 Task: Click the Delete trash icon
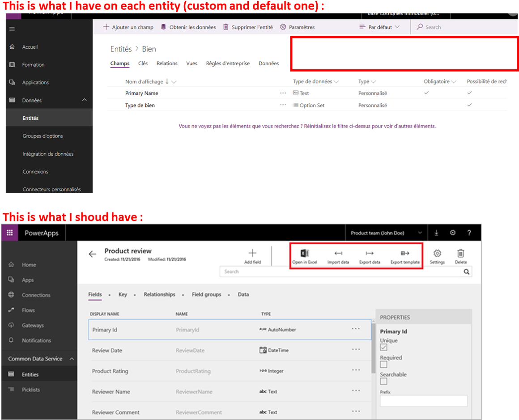460,254
